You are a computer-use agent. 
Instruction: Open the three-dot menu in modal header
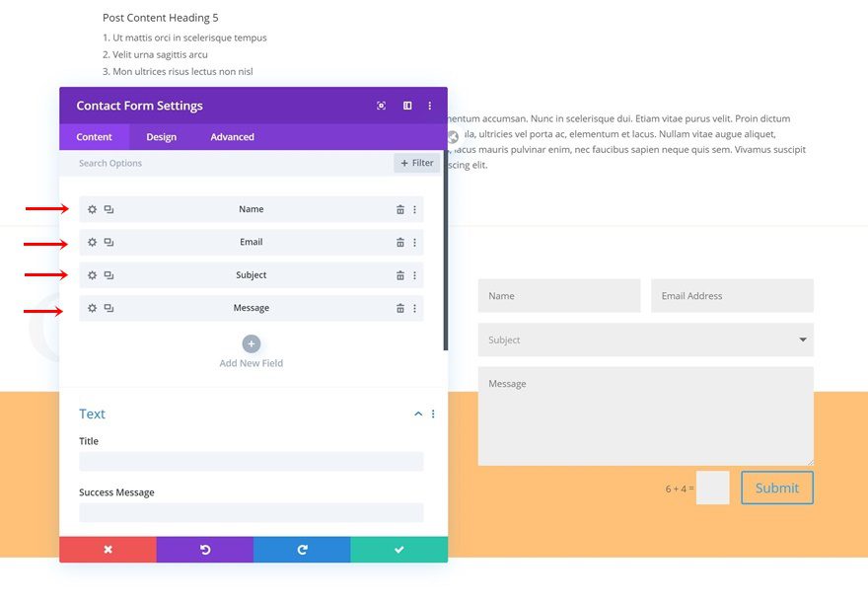[x=429, y=106]
